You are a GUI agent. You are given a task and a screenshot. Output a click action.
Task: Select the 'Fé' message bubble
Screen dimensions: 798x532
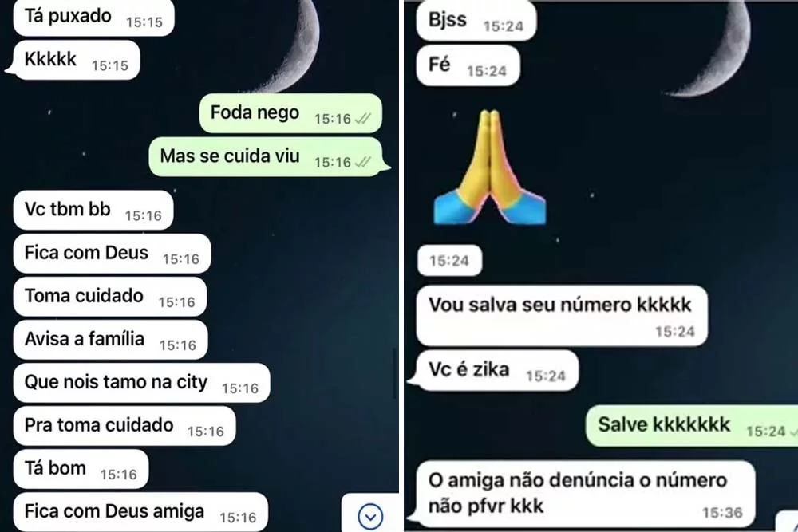coord(468,65)
